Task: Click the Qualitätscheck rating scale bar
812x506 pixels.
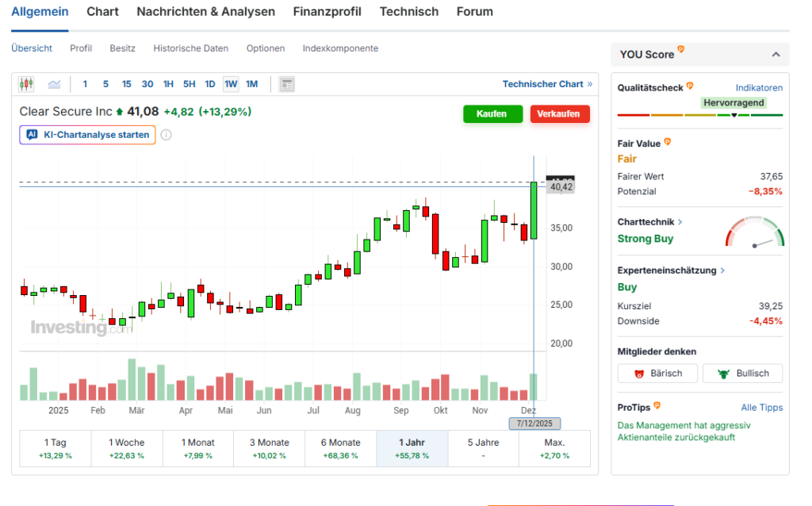Action: tap(699, 116)
